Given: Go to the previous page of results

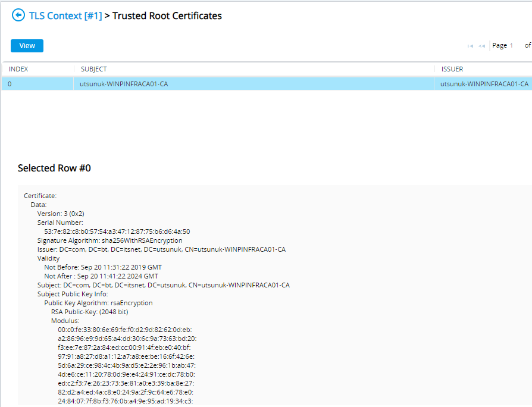Looking at the screenshot, I should click(x=482, y=46).
